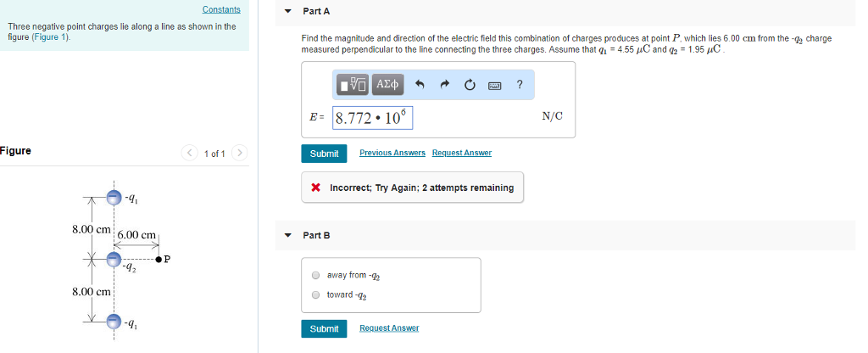Submit the Part A answer
The image size is (868, 353).
coord(325,154)
